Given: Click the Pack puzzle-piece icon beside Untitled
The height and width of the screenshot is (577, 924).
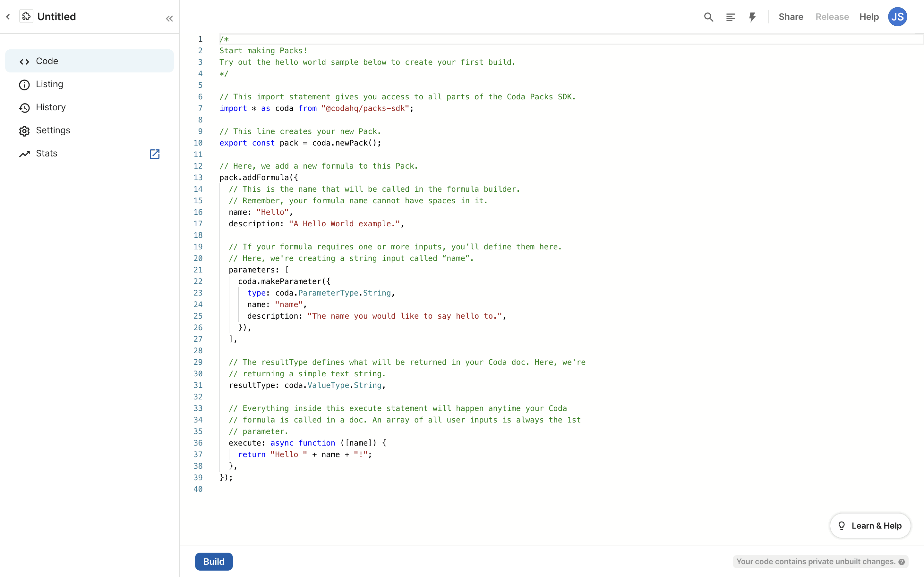Looking at the screenshot, I should tap(26, 16).
